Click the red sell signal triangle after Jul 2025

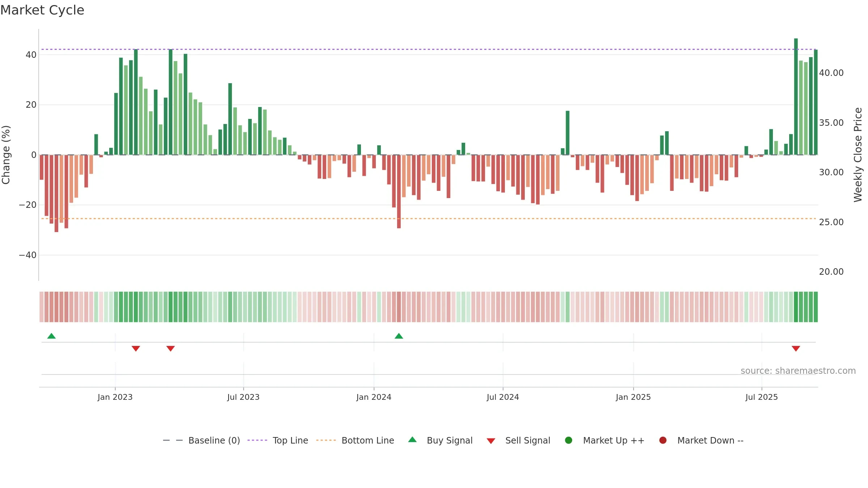(796, 348)
